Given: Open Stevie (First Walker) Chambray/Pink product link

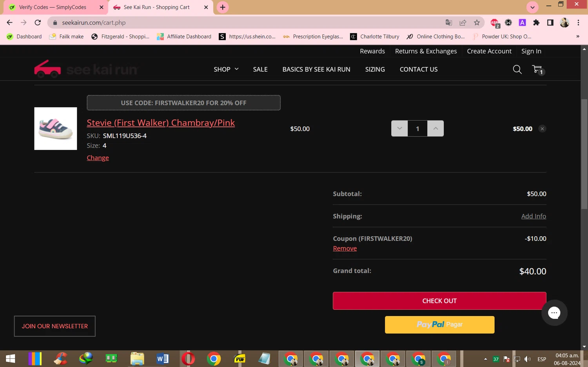Looking at the screenshot, I should pyautogui.click(x=161, y=123).
